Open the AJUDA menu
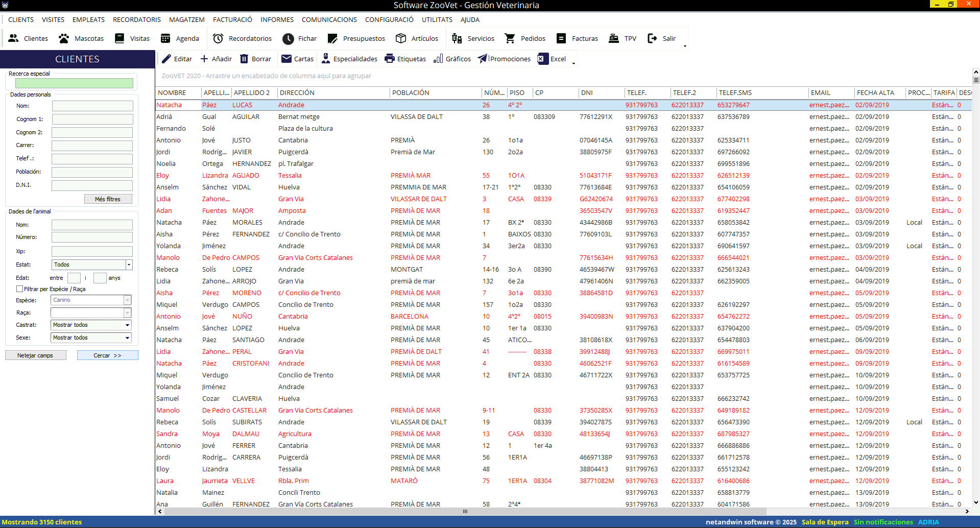Image resolution: width=980 pixels, height=528 pixels. point(470,19)
